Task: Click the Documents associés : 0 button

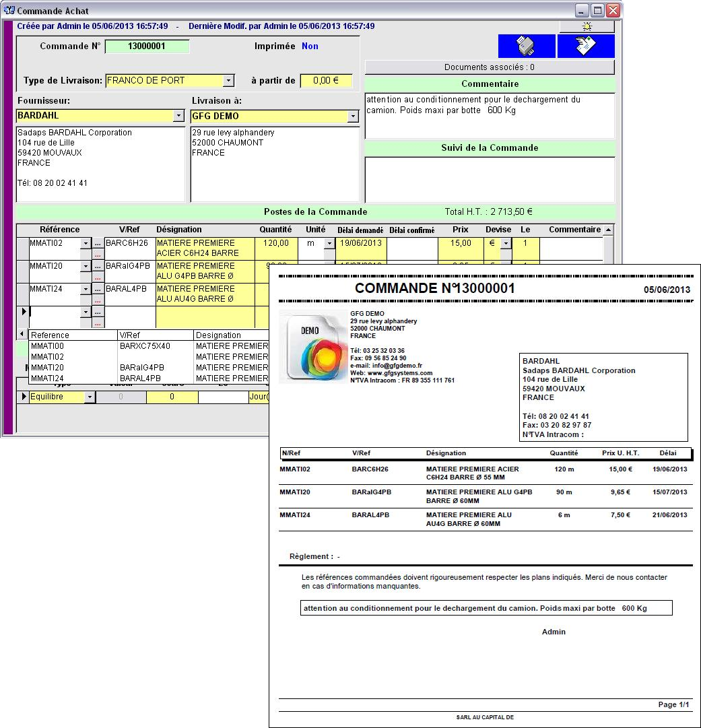Action: pos(490,67)
